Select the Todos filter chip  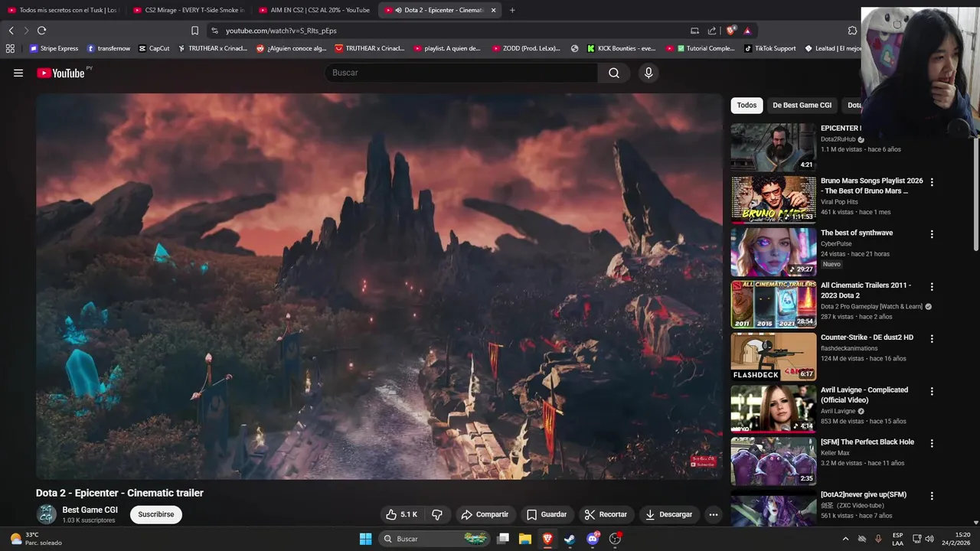[746, 106]
